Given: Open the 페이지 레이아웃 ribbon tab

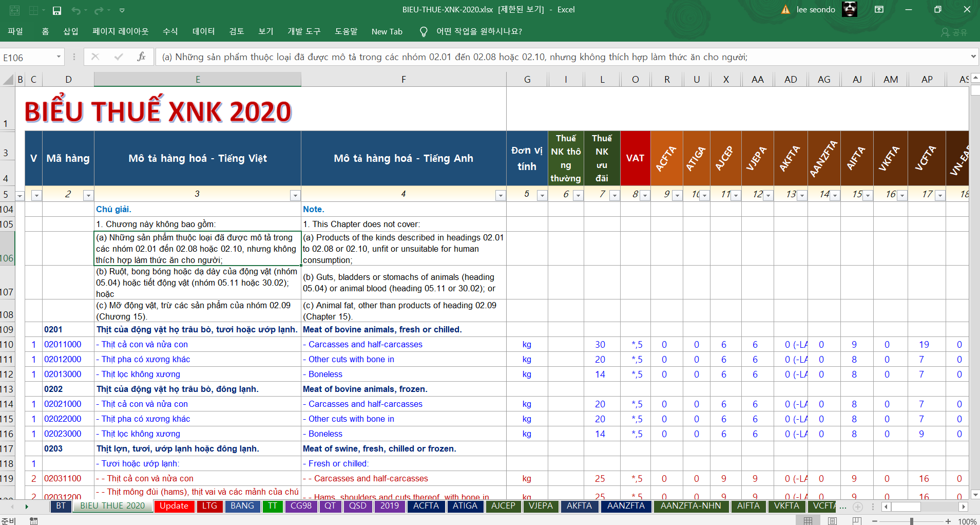Looking at the screenshot, I should pyautogui.click(x=121, y=31).
